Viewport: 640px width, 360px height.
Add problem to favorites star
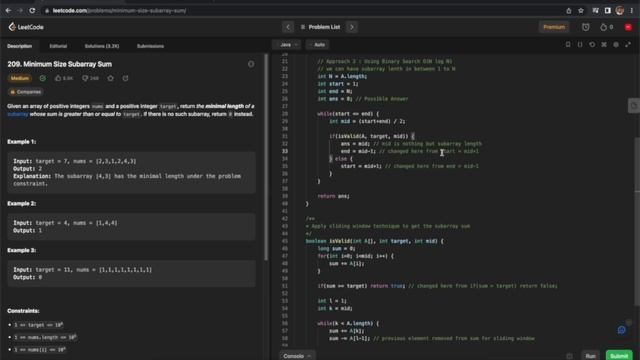111,78
